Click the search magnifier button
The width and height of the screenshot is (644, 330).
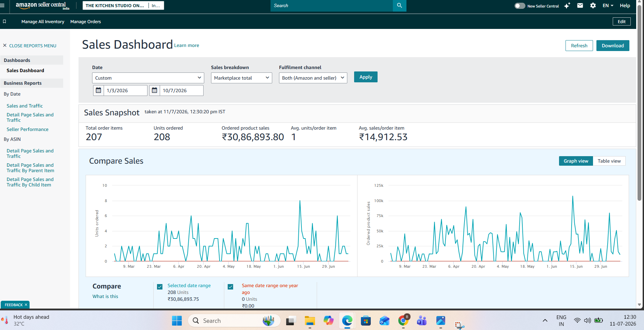pyautogui.click(x=399, y=5)
